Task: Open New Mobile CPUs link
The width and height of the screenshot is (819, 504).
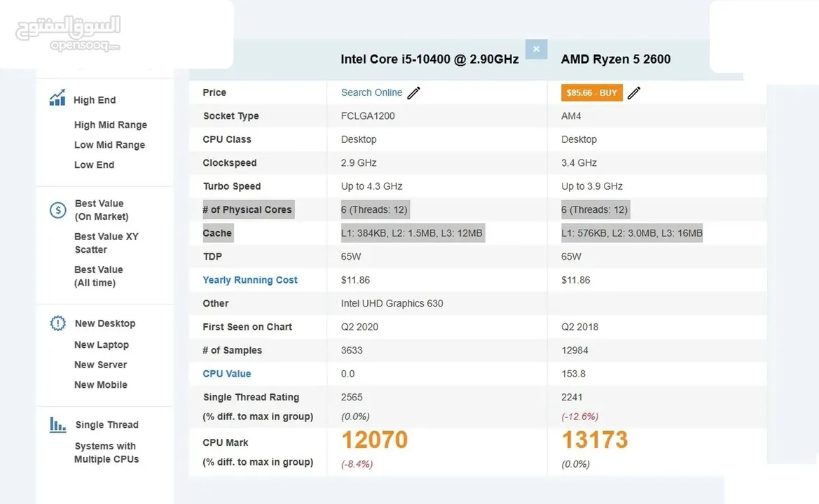Action: 101,384
